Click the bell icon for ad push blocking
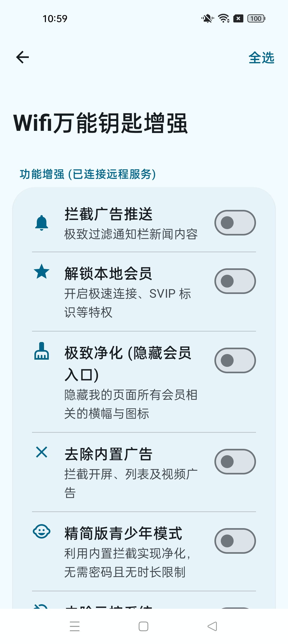Image resolution: width=288 pixels, height=644 pixels. (42, 223)
